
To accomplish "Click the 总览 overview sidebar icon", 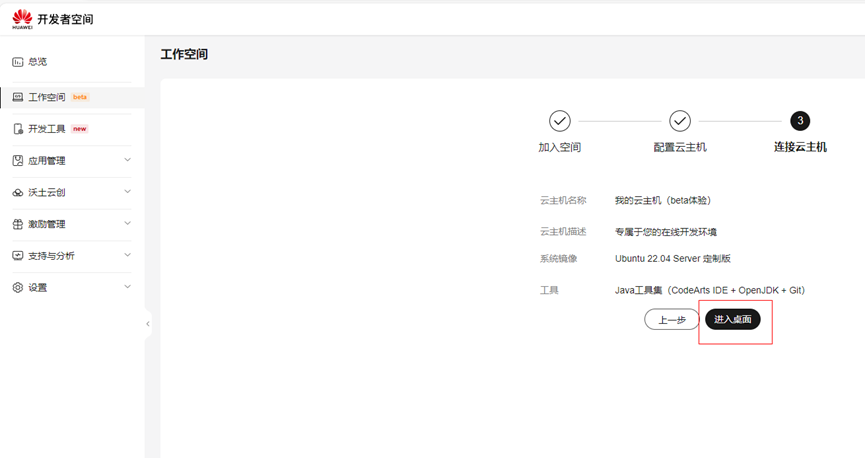I will point(18,62).
